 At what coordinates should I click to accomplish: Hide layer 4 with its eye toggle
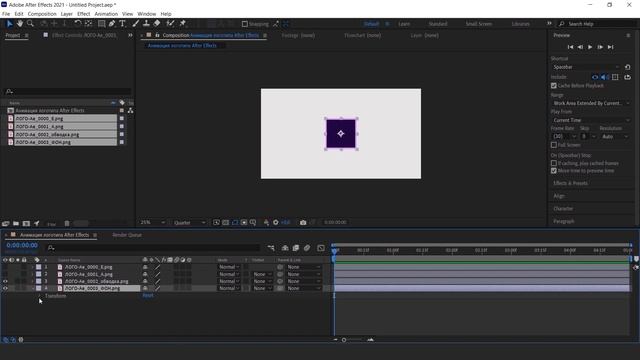[x=5, y=288]
